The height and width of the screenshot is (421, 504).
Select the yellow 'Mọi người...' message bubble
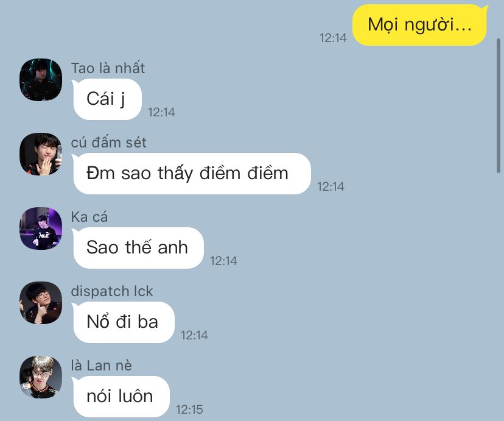click(x=420, y=25)
